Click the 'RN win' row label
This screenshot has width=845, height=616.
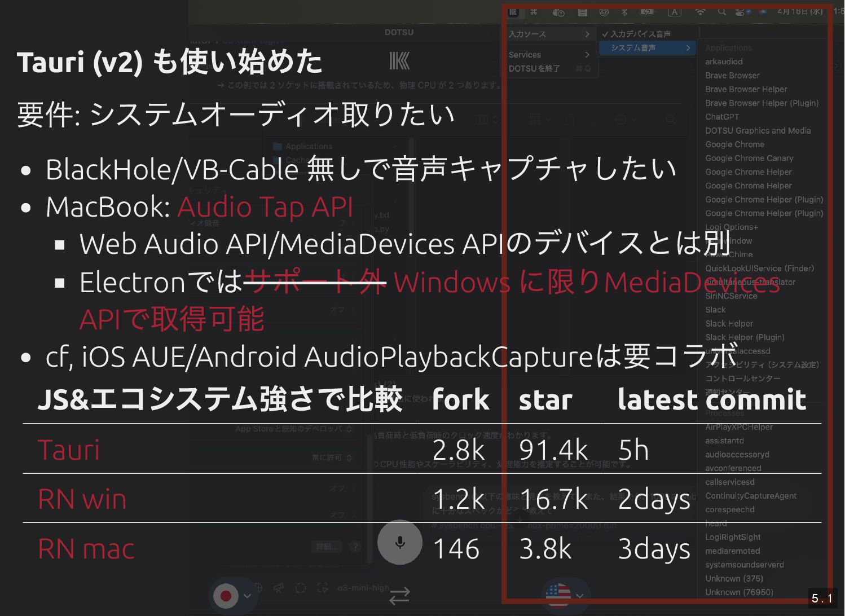point(82,500)
